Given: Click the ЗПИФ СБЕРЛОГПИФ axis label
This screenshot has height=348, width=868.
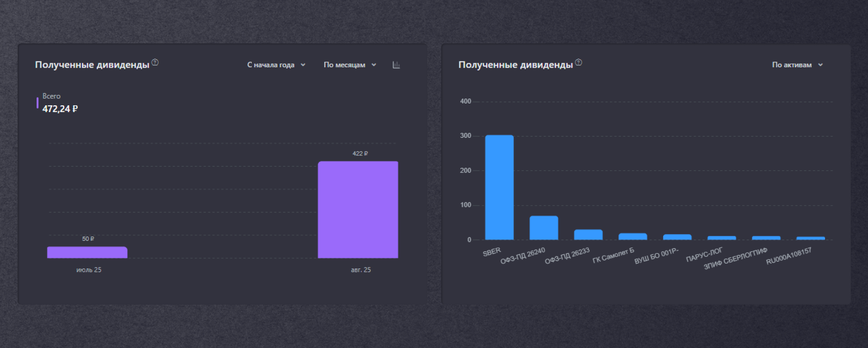Looking at the screenshot, I should coord(736,259).
